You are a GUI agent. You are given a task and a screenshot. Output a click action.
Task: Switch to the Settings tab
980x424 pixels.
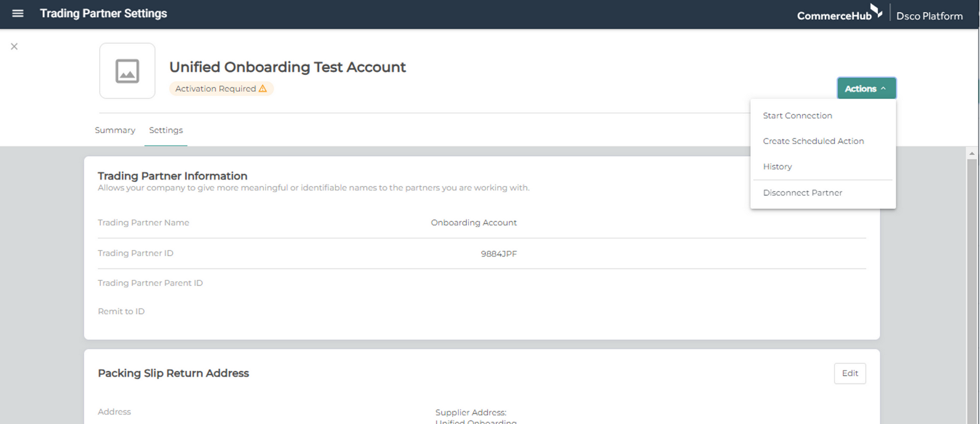pyautogui.click(x=166, y=130)
